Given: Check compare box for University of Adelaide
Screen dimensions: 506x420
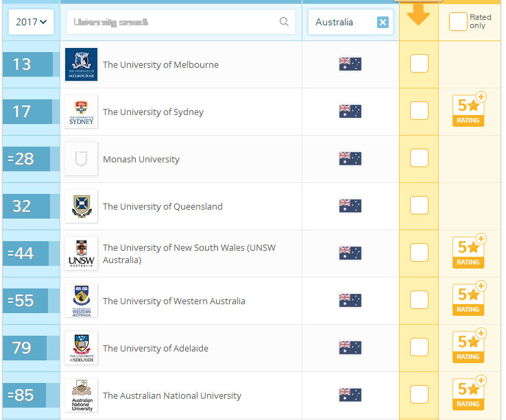Looking at the screenshot, I should tap(419, 347).
